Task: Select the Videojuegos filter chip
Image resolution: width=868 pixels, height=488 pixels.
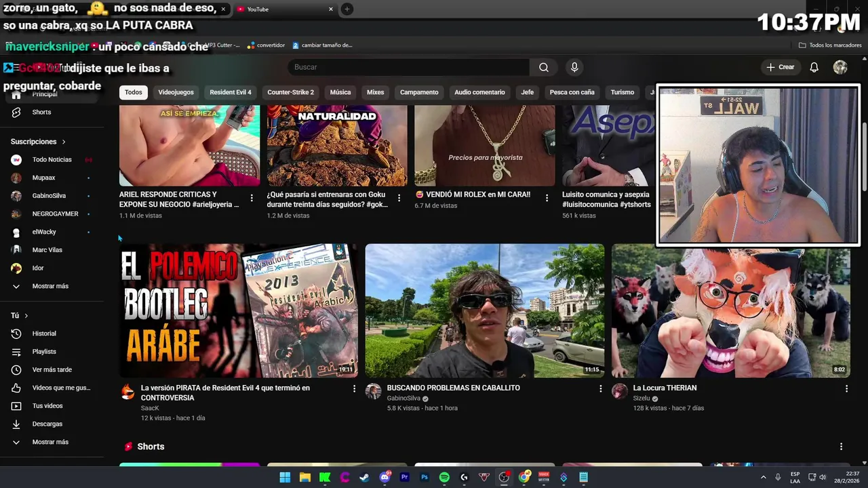Action: [176, 92]
